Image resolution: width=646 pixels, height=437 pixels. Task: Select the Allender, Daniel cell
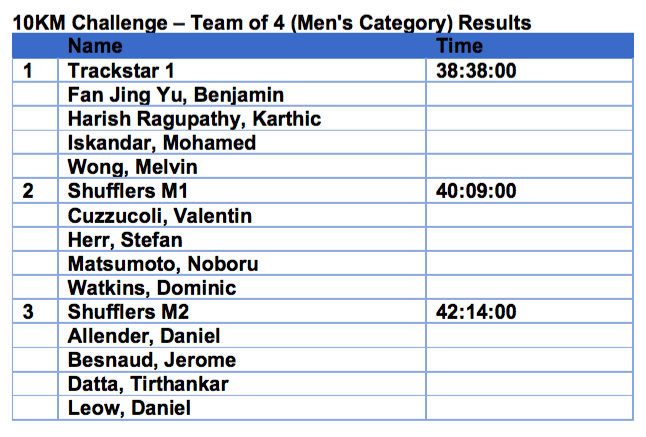coord(242,336)
